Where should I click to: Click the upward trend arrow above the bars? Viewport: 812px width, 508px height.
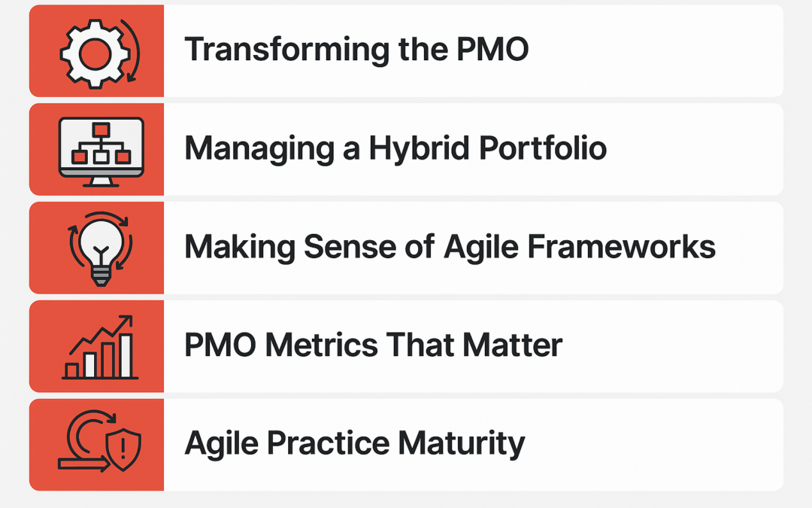101,334
